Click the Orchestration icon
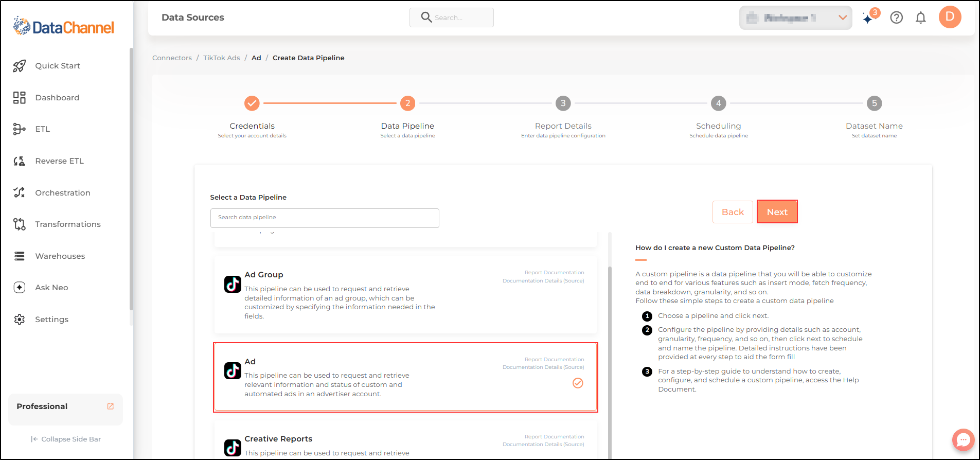The width and height of the screenshot is (980, 460). click(20, 192)
